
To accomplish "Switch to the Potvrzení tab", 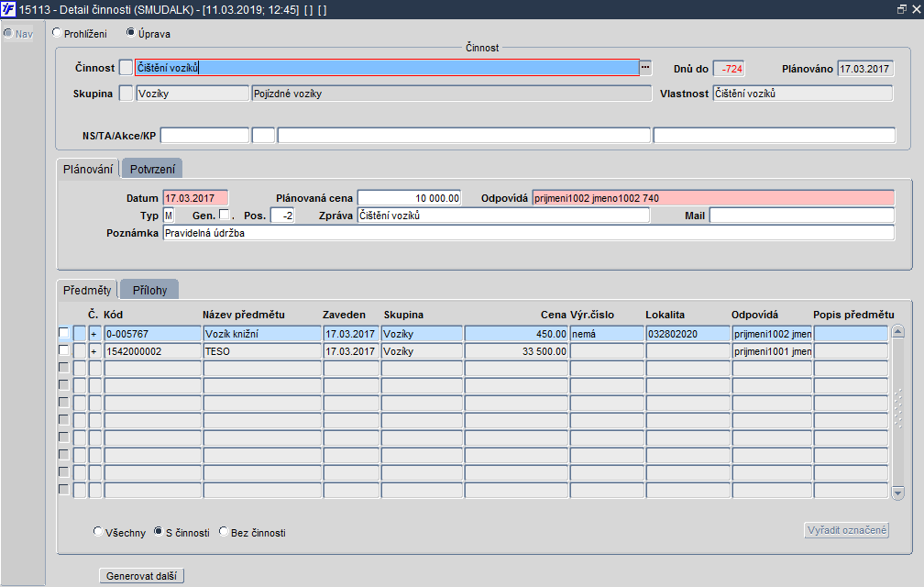I will tap(152, 169).
